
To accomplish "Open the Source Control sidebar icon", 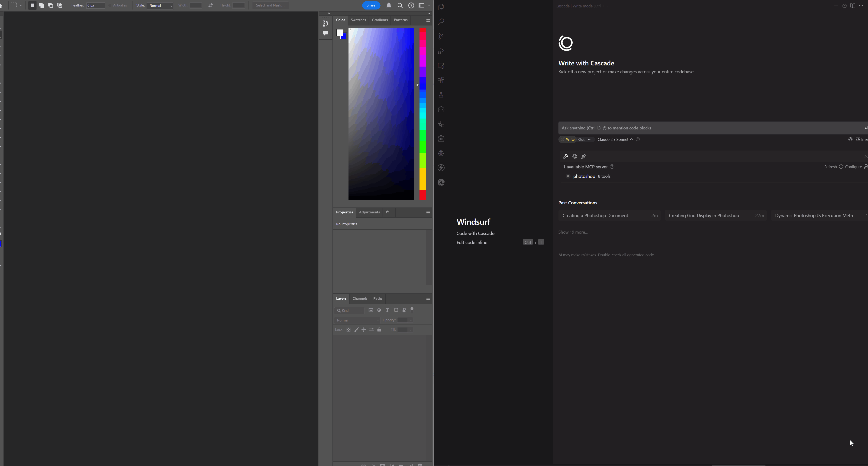I will pyautogui.click(x=441, y=36).
